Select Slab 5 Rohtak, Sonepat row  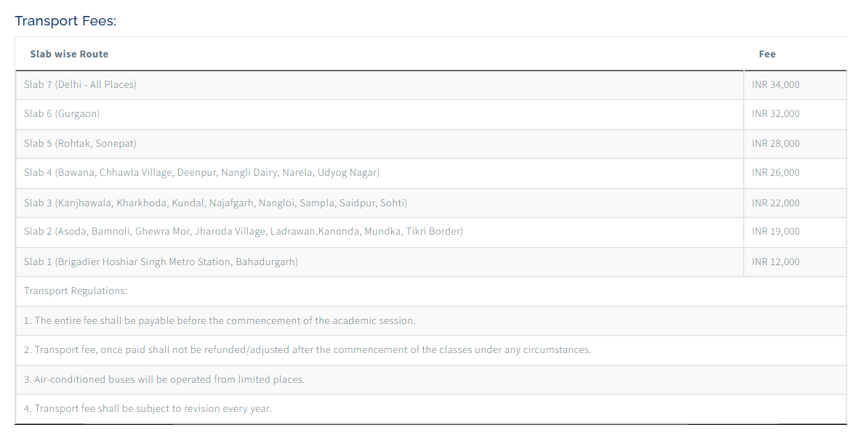80,144
